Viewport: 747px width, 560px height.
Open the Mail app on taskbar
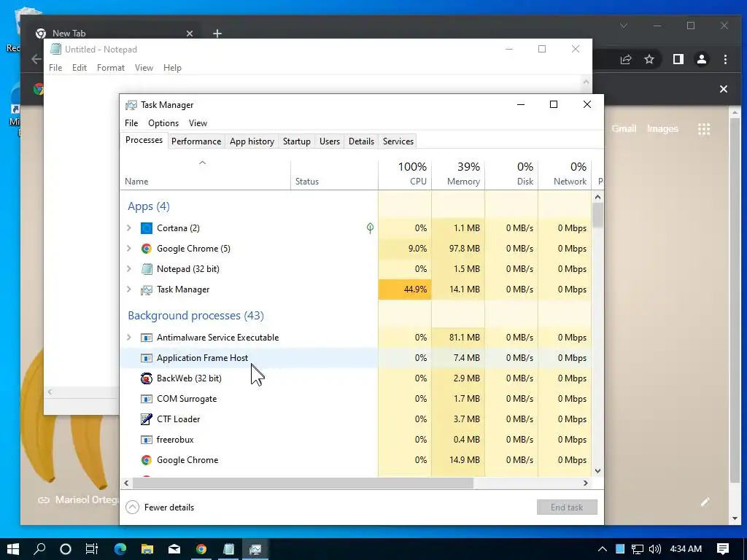tap(174, 549)
